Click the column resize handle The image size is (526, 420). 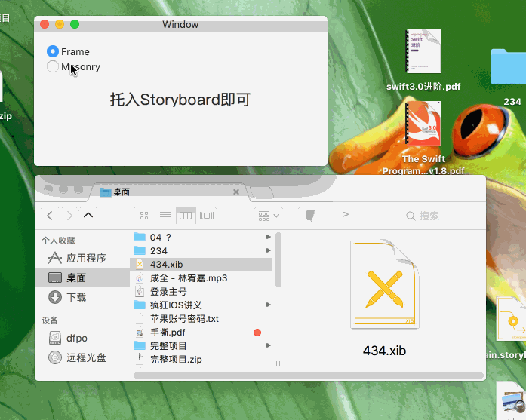[278, 363]
